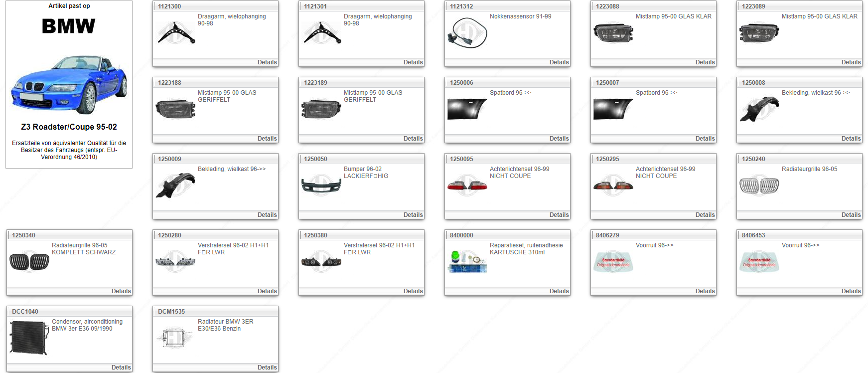Click the chrome radiator grille image 1250240
Screen dimensions: 868x373
pyautogui.click(x=759, y=186)
